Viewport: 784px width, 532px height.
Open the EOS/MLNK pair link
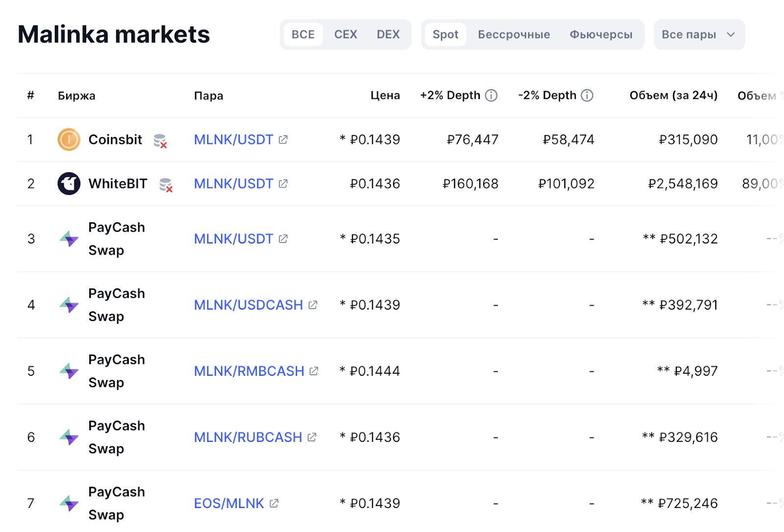tap(229, 503)
